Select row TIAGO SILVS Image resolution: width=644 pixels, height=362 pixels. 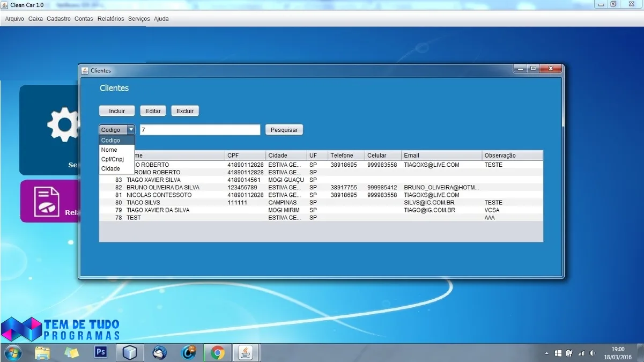point(321,203)
